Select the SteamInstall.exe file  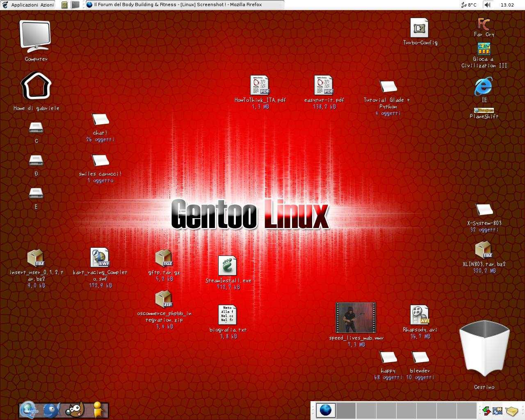coord(228,266)
